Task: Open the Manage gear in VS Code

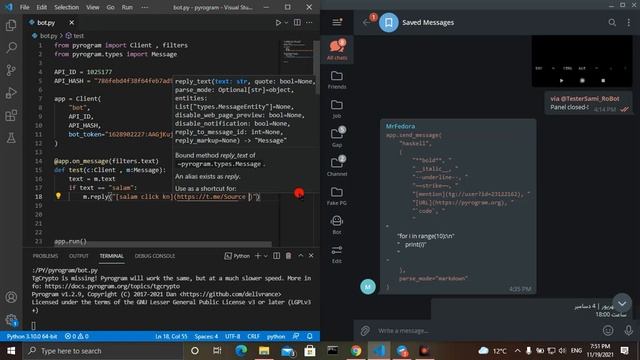Action: [x=11, y=320]
